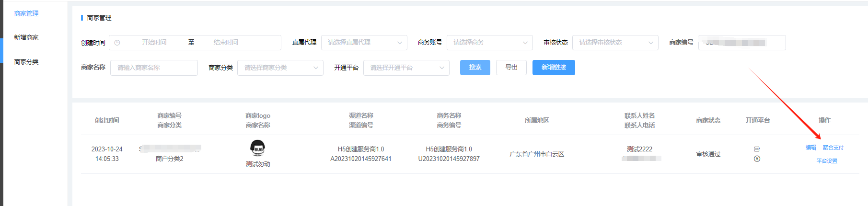This screenshot has height=206, width=868.
Task: Click the 结束时间 date input
Action: (226, 43)
